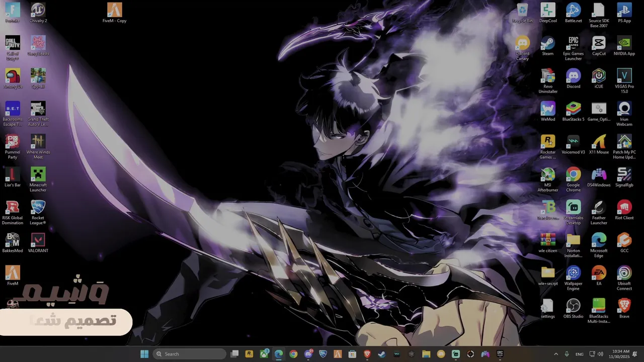Select the Riot Client desktop icon
The width and height of the screenshot is (644, 362).
[x=624, y=210]
